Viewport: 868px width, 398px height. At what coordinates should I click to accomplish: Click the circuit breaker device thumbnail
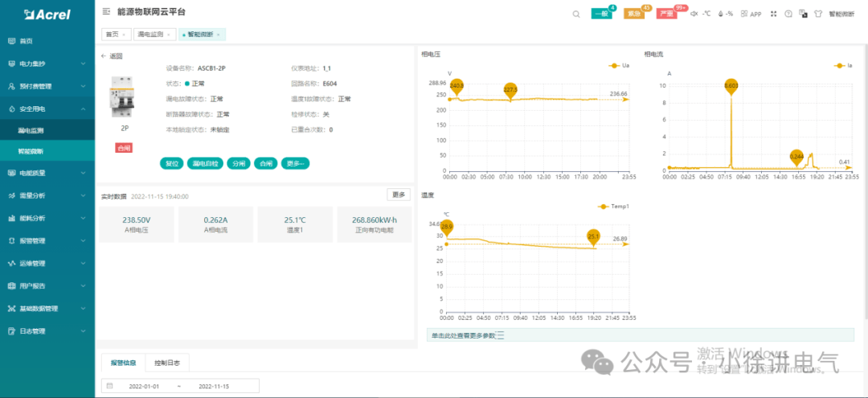124,97
